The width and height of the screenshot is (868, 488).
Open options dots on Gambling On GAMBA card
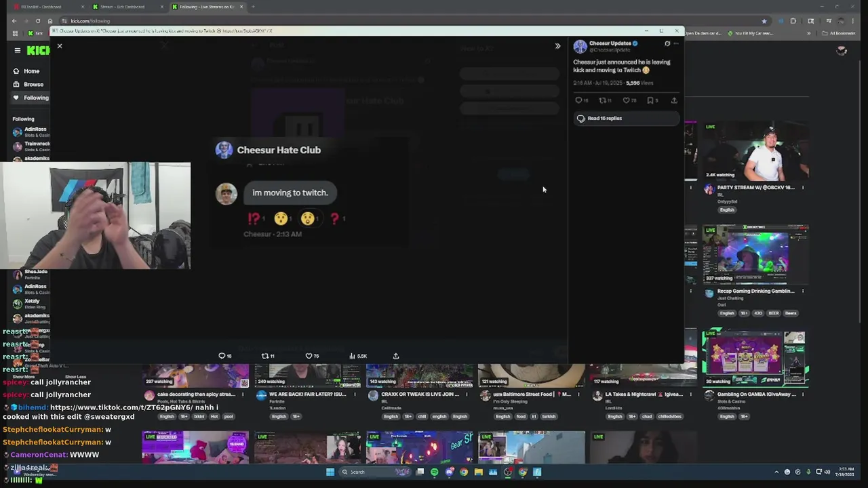[x=803, y=394]
